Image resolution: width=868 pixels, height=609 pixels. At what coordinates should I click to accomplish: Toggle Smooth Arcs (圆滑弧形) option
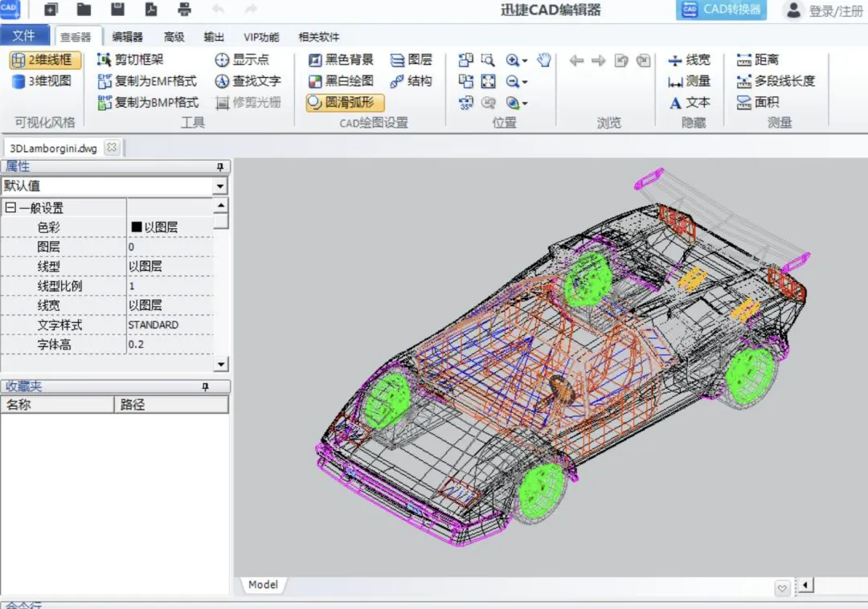[345, 103]
